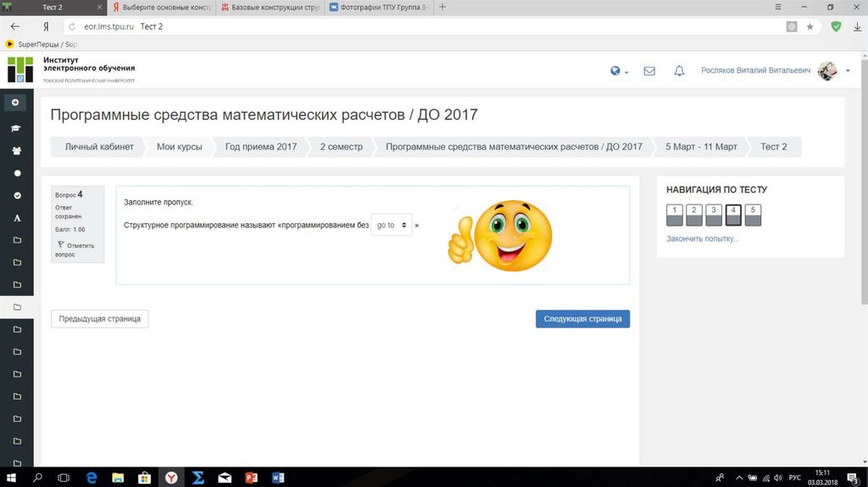The image size is (868, 487).
Task: Open Windows Start menu
Action: click(10, 477)
